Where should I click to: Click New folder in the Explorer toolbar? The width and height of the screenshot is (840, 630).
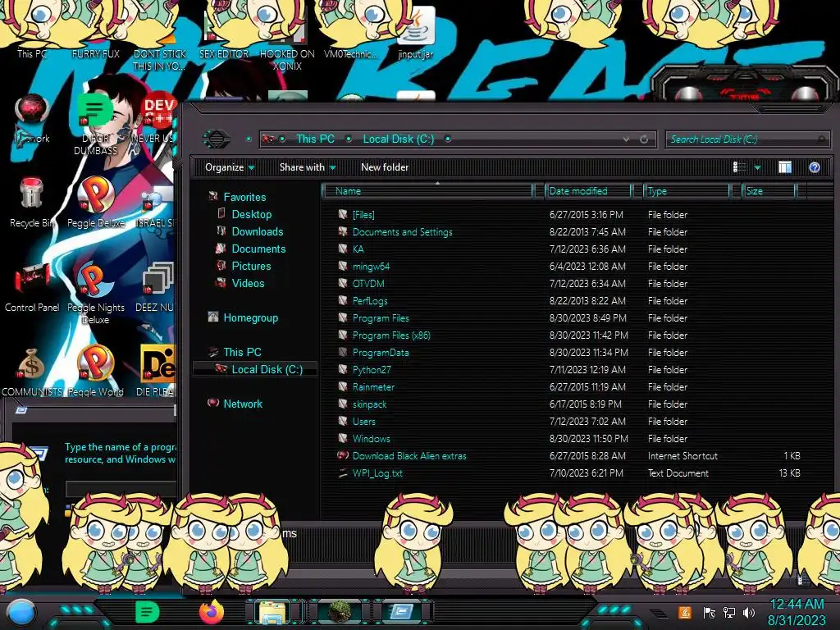tap(385, 167)
